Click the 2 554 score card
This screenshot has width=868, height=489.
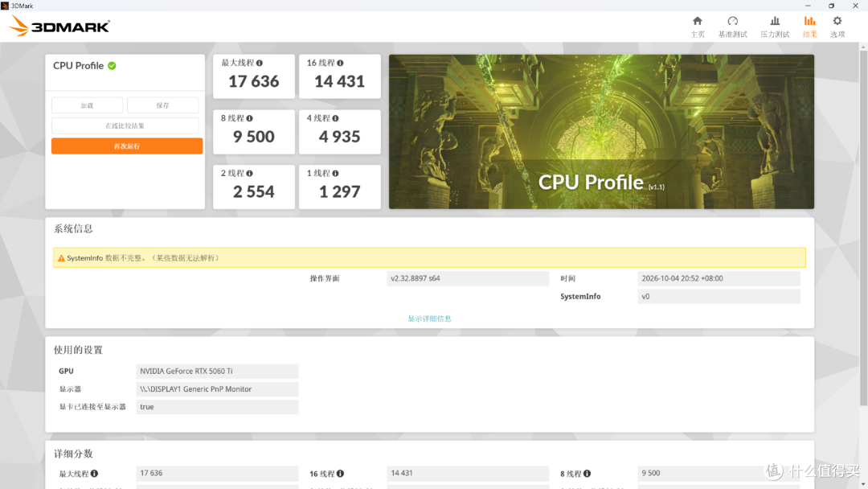(x=254, y=187)
